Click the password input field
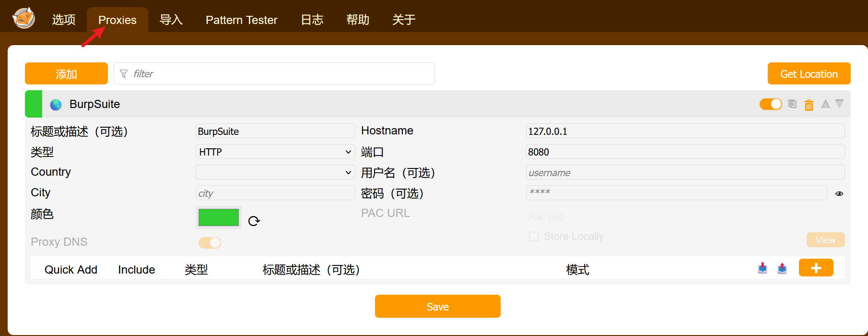The height and width of the screenshot is (336, 868). pos(677,193)
